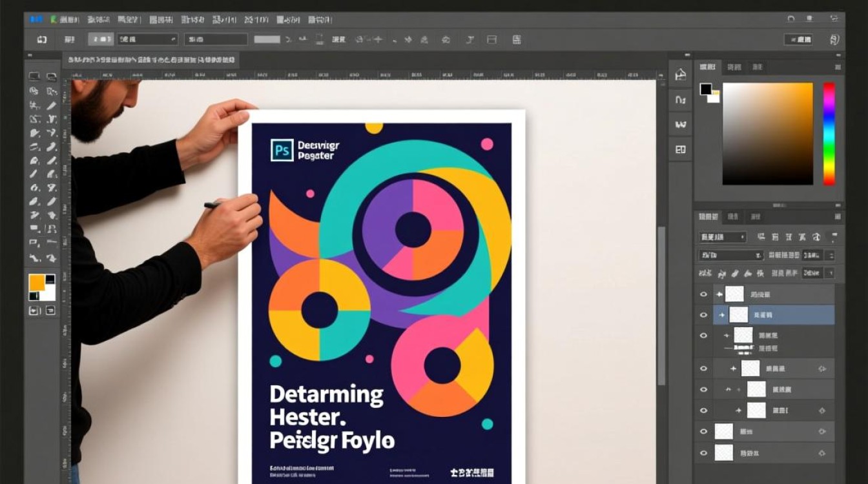Click the blue app logo in the menu bar

[x=36, y=19]
